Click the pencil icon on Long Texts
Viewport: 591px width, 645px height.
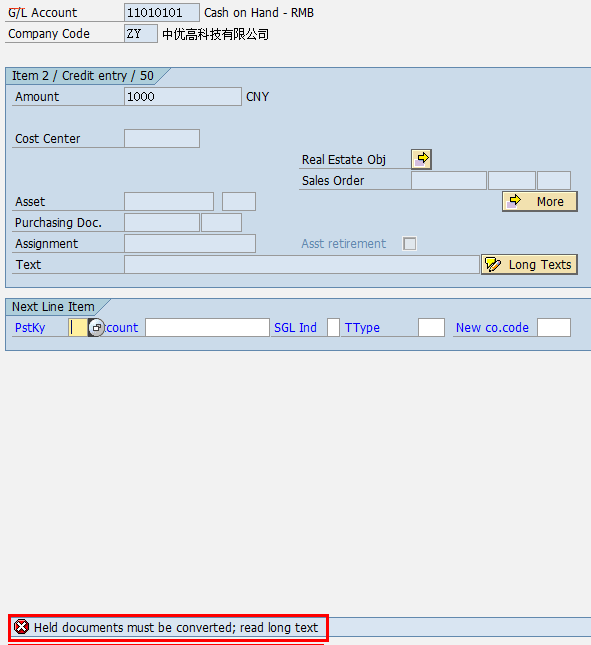(493, 264)
